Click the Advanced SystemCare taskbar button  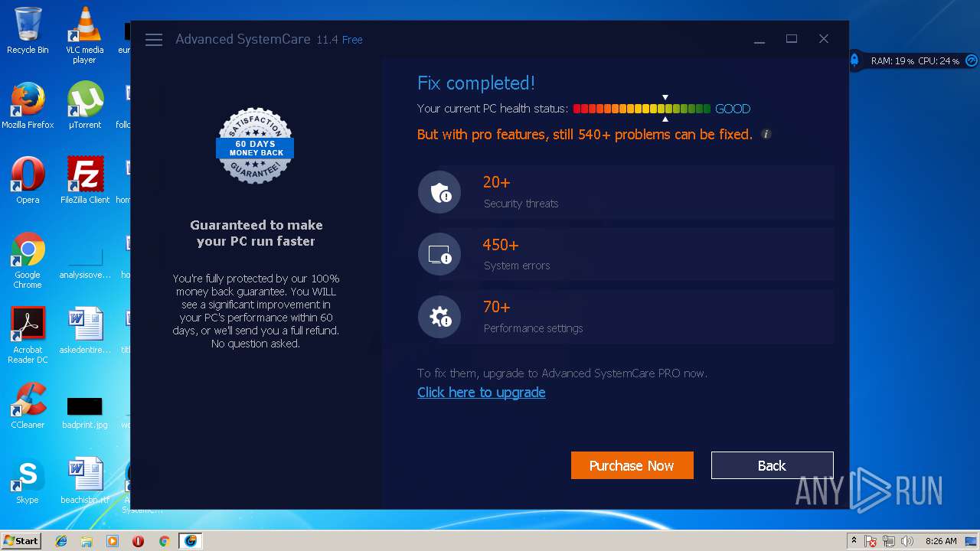(x=190, y=541)
